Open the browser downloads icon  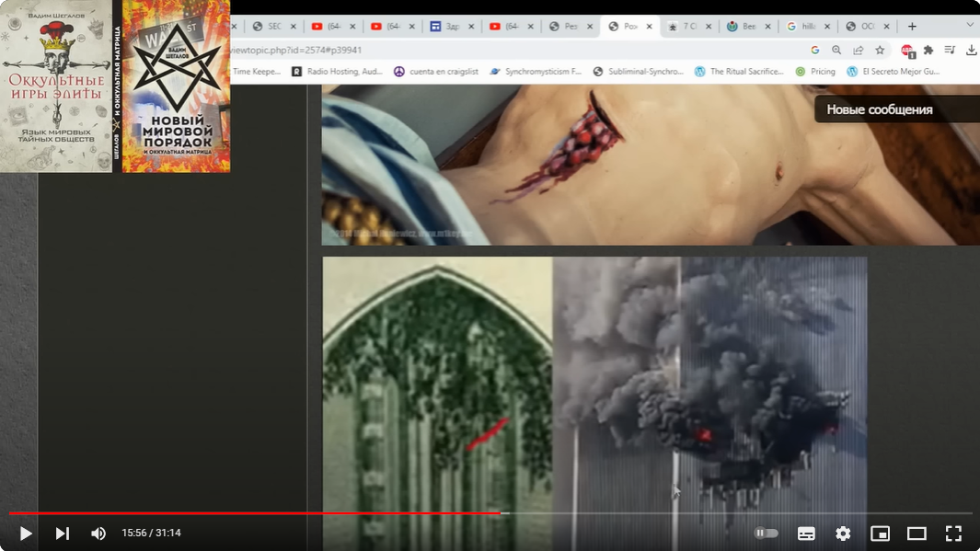(x=971, y=50)
